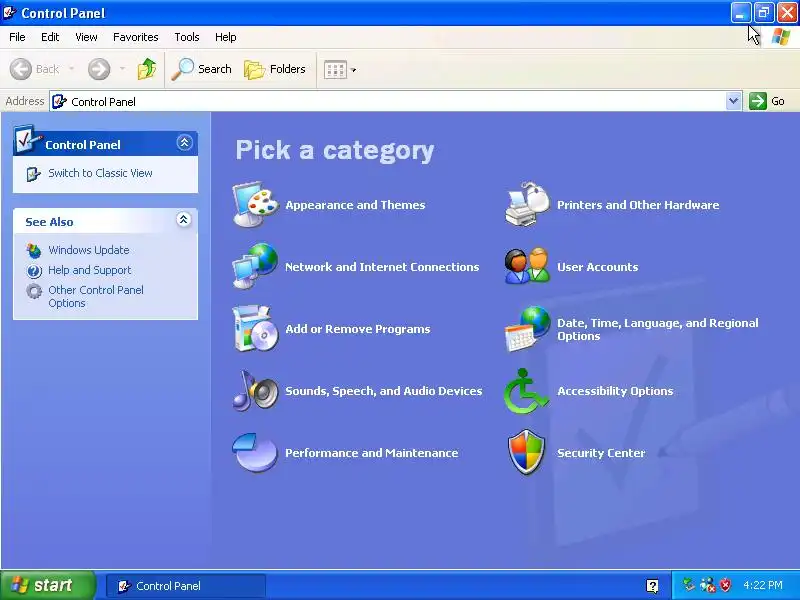Viewport: 800px width, 600px height.
Task: Click the network connection tray icon with red X
Action: point(708,585)
